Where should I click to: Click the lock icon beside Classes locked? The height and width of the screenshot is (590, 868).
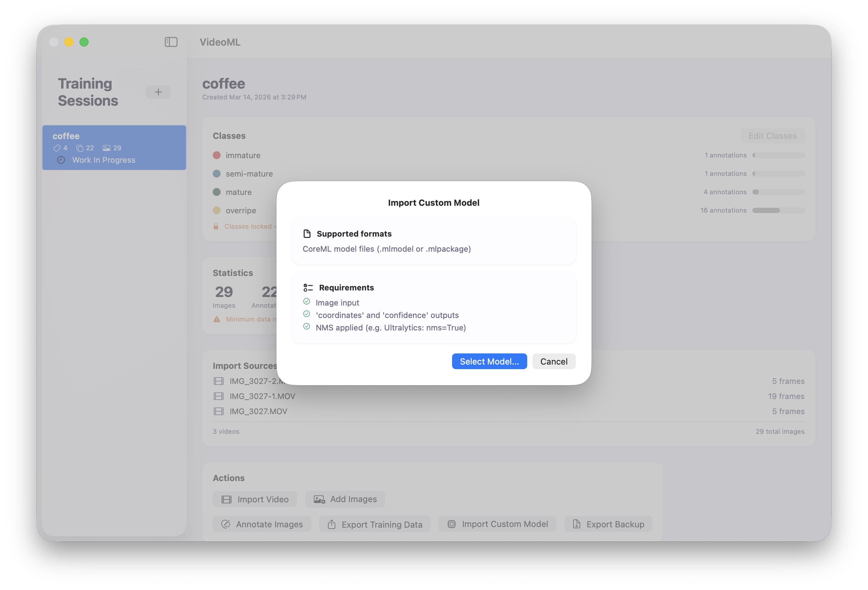point(216,226)
